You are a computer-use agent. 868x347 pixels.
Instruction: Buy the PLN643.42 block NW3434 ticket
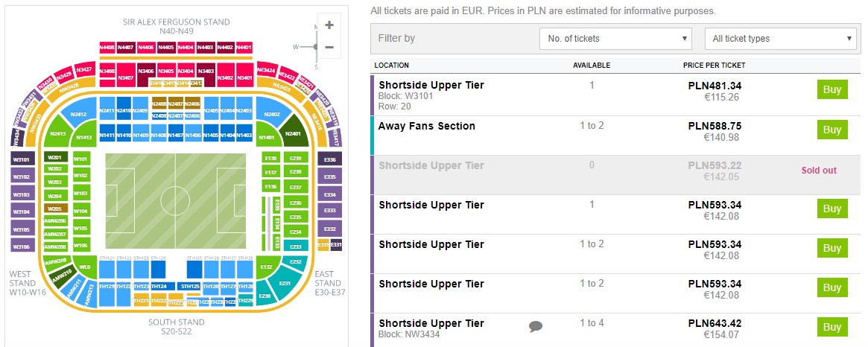831,327
